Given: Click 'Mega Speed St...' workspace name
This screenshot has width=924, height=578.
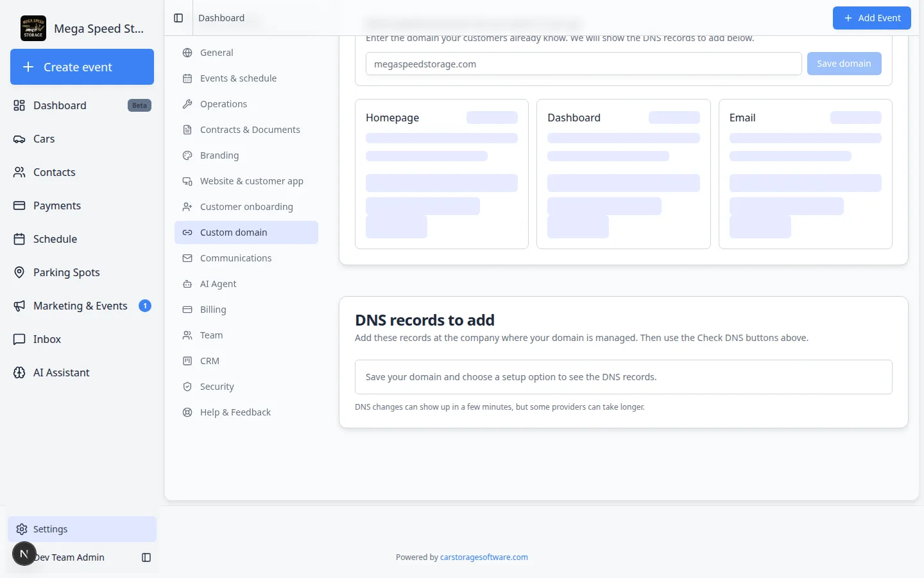Looking at the screenshot, I should (x=99, y=28).
